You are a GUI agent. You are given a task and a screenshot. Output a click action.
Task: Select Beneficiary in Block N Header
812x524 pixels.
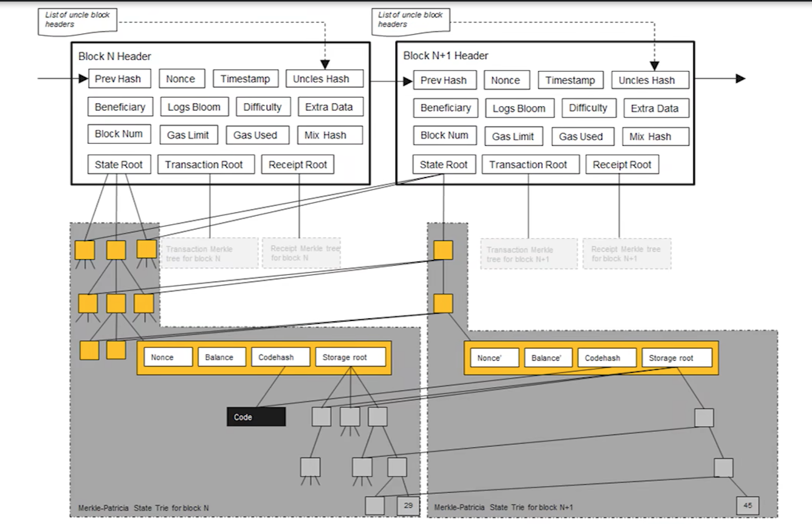point(120,107)
